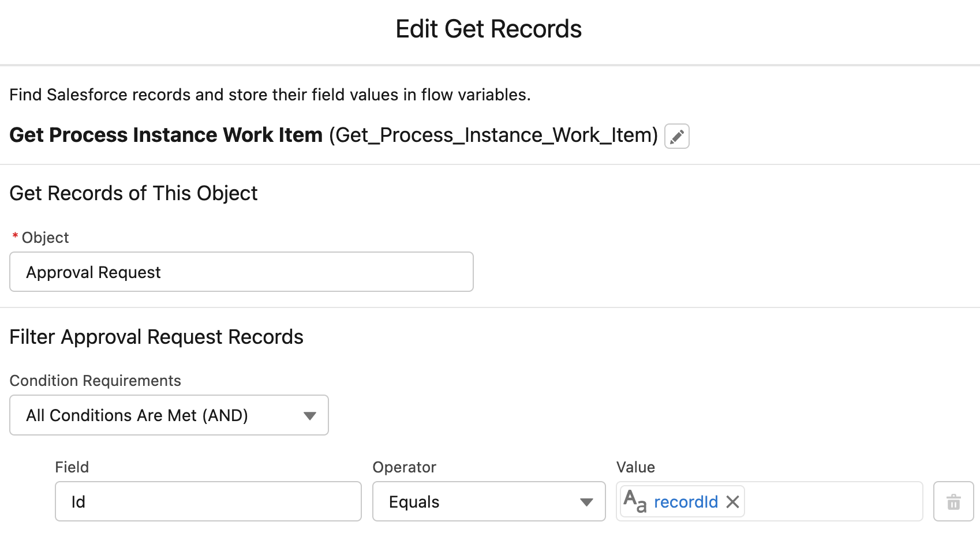Click the Operator column label
The image size is (980, 533).
click(x=404, y=467)
